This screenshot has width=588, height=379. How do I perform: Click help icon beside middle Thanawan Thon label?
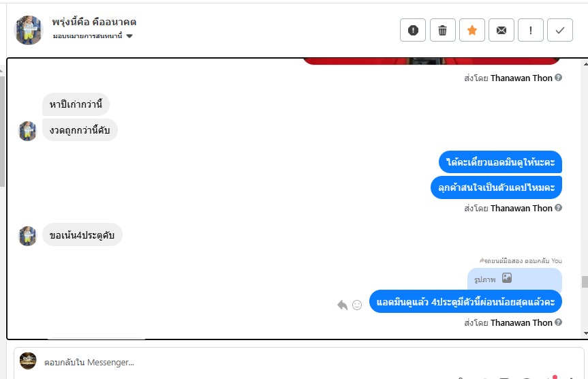[559, 208]
